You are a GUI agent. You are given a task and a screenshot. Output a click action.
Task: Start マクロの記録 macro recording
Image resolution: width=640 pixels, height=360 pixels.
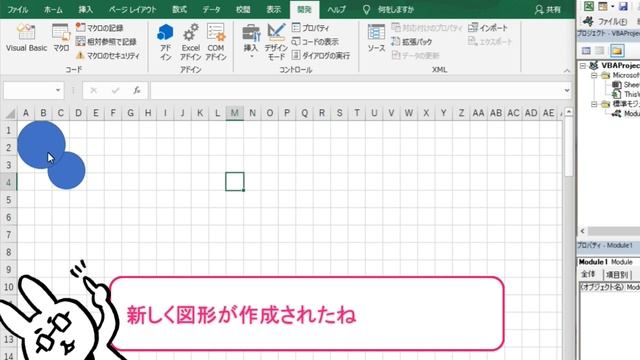pos(100,28)
